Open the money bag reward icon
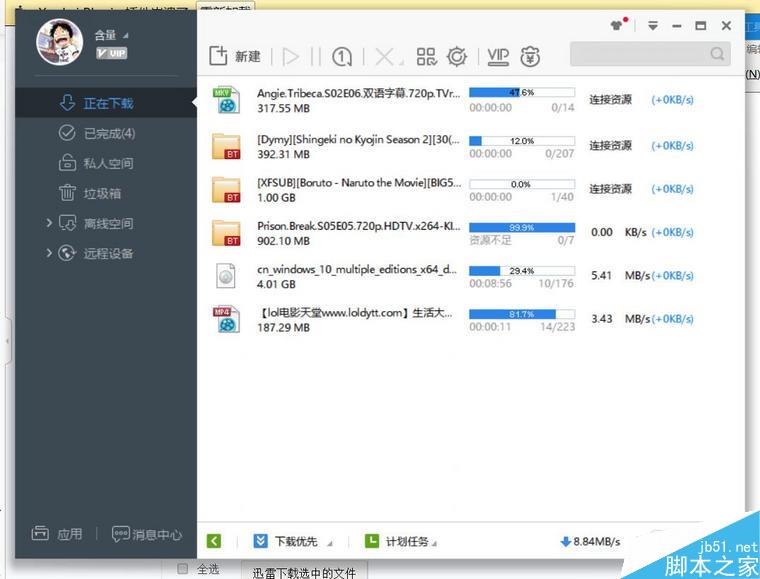This screenshot has width=760, height=579. coord(530,57)
